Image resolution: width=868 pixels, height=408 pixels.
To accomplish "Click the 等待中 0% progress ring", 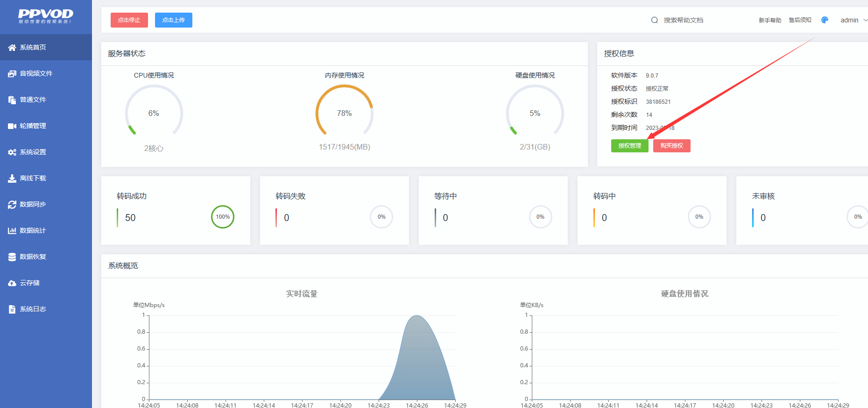I will [x=540, y=217].
